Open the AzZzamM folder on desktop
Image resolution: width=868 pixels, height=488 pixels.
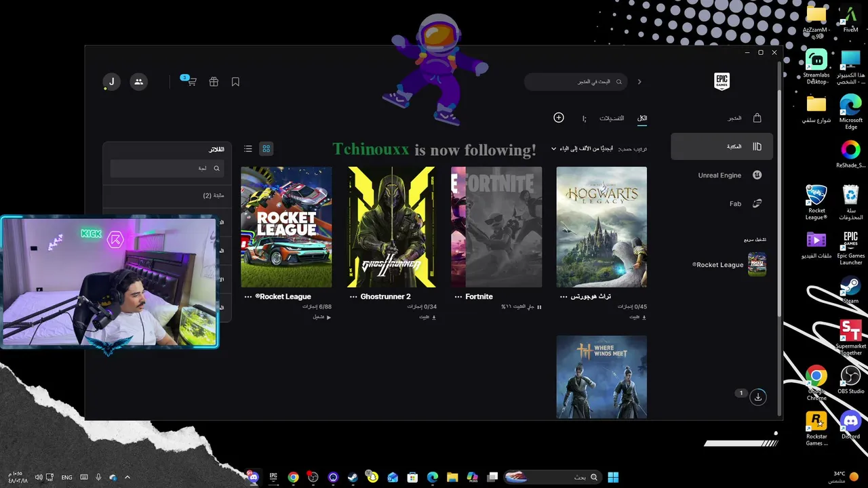[816, 21]
